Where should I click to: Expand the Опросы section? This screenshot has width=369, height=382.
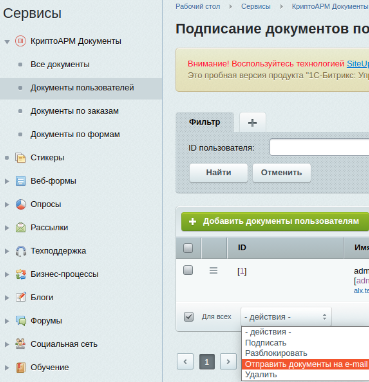pos(7,204)
